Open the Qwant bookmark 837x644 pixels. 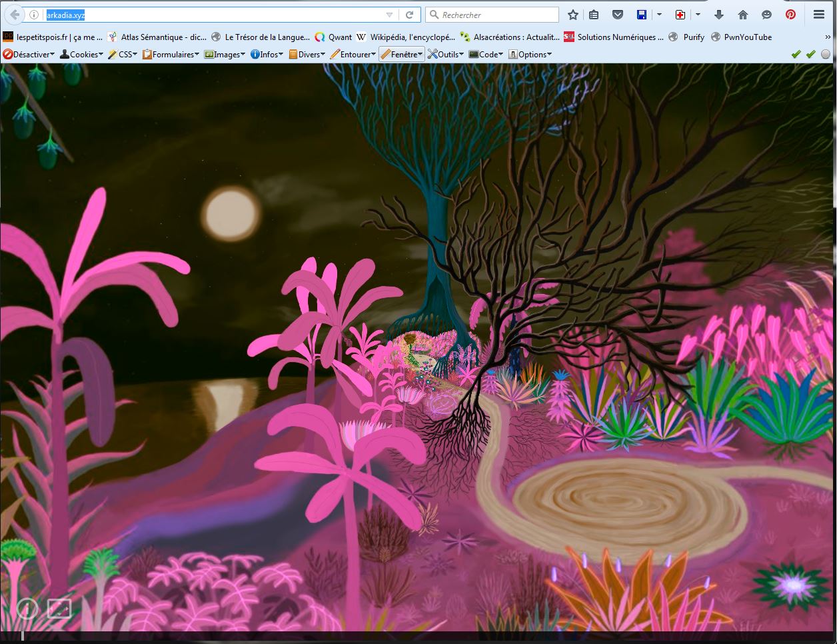(333, 37)
